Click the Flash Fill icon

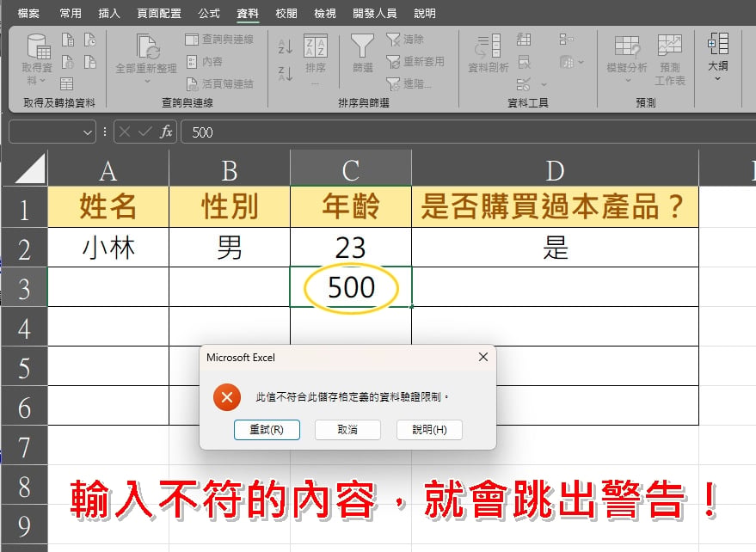524,39
